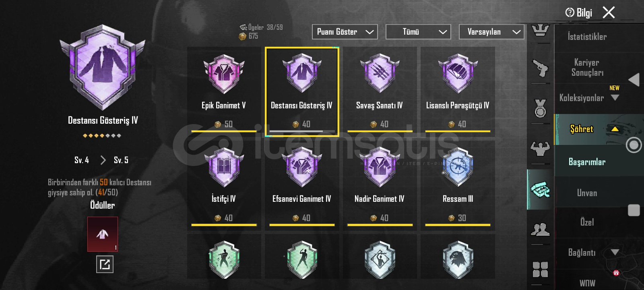Select the muscular figure sidebar icon
644x290 pixels.
(x=540, y=148)
